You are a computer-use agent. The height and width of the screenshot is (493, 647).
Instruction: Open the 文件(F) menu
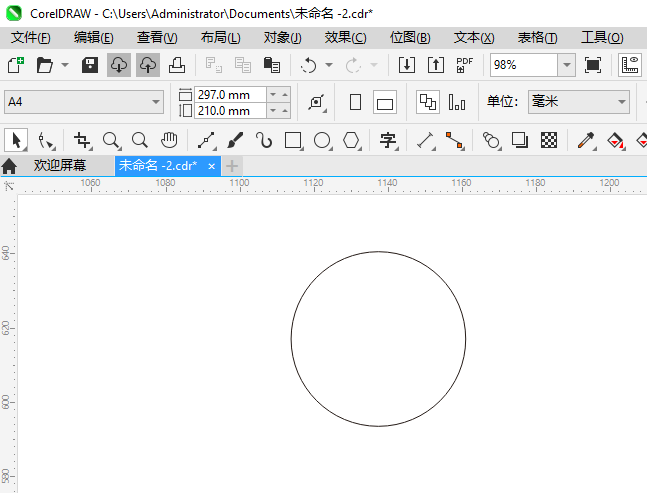[31, 38]
